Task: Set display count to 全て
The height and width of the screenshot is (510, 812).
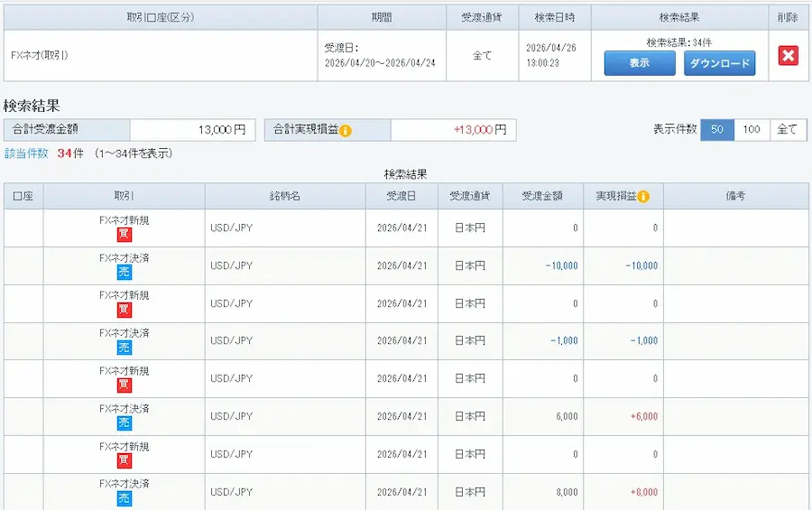Action: click(x=788, y=130)
